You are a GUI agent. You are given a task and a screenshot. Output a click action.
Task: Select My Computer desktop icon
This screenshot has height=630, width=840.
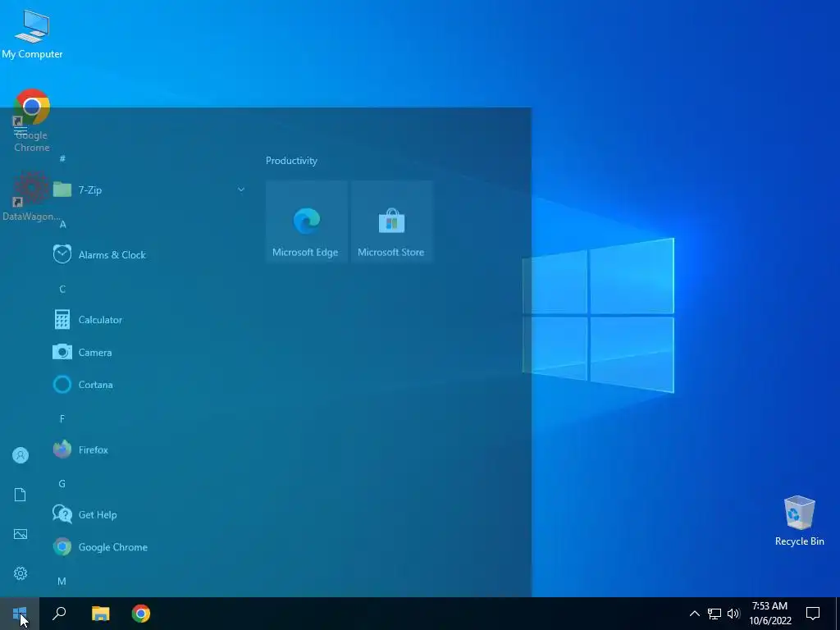[32, 33]
